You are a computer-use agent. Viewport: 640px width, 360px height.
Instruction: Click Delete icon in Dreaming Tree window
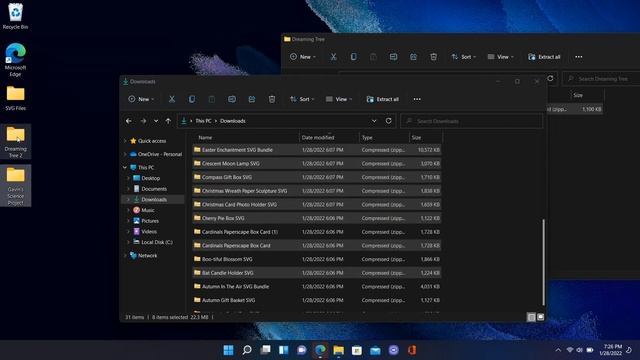coord(433,57)
